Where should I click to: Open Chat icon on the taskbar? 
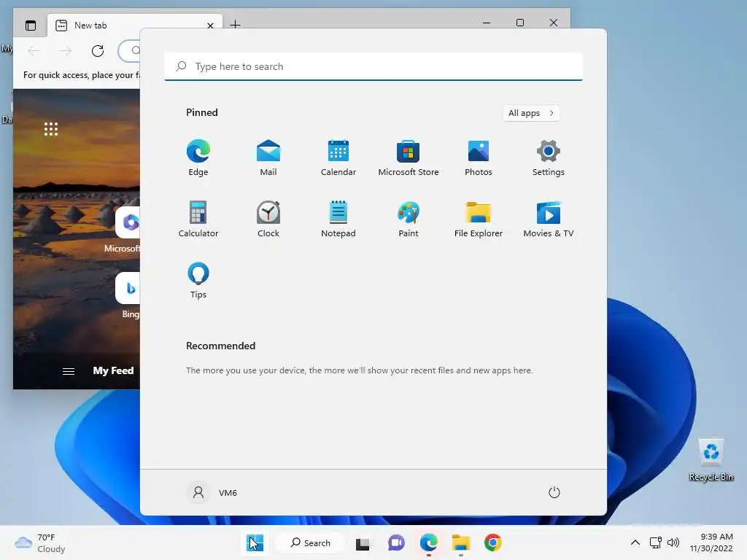396,542
